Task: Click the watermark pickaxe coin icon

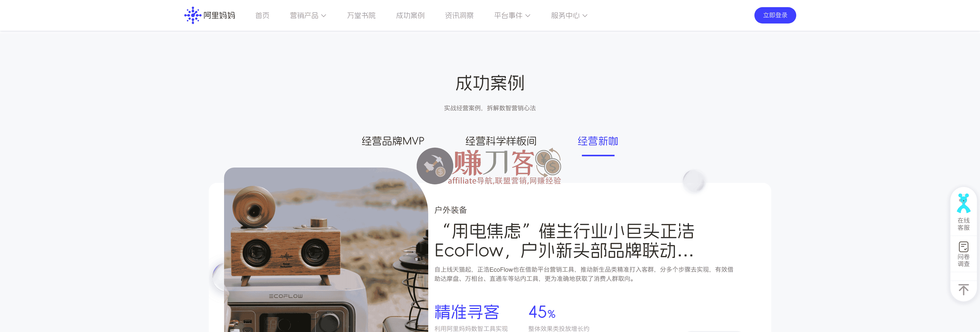Action: click(x=434, y=166)
